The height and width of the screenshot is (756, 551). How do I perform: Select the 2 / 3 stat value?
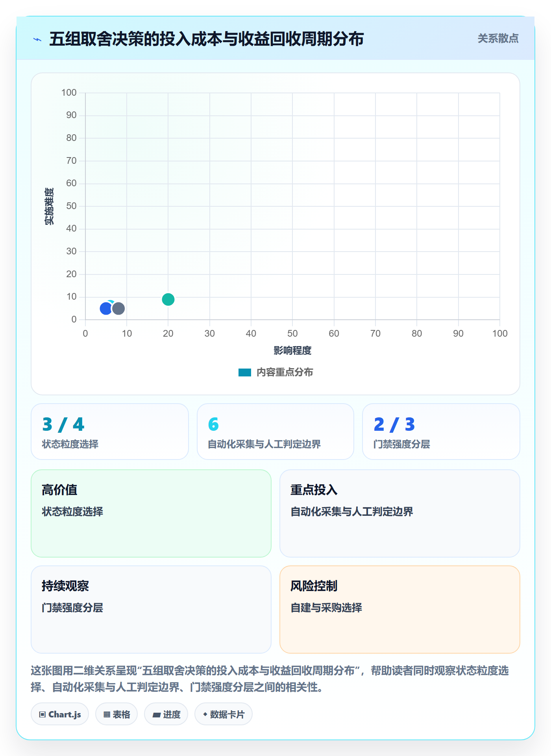394,424
